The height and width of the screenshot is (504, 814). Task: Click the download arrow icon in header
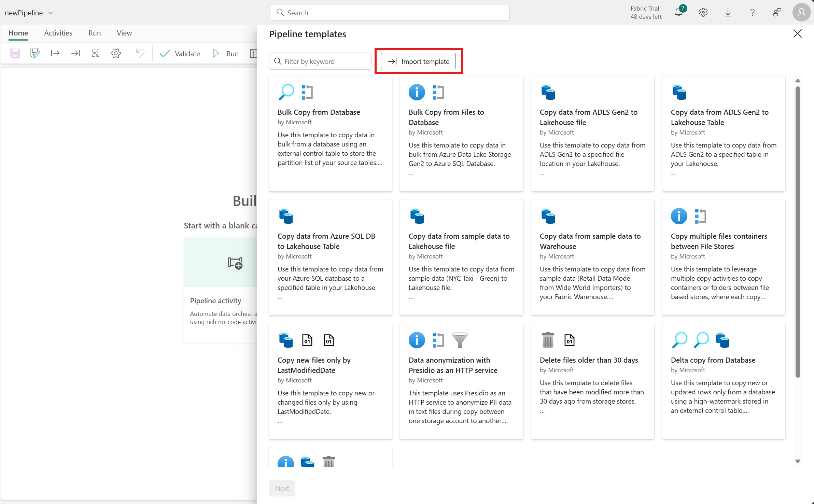tap(728, 13)
